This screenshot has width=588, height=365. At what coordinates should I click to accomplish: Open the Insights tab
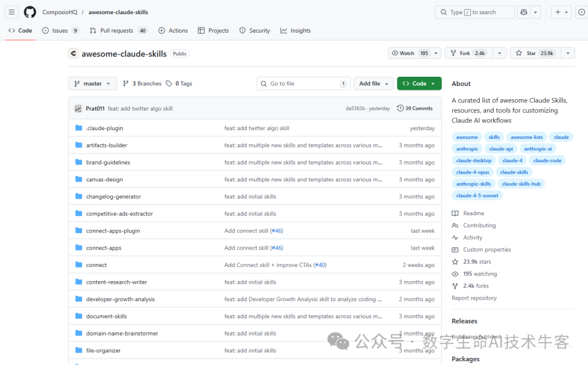(296, 31)
